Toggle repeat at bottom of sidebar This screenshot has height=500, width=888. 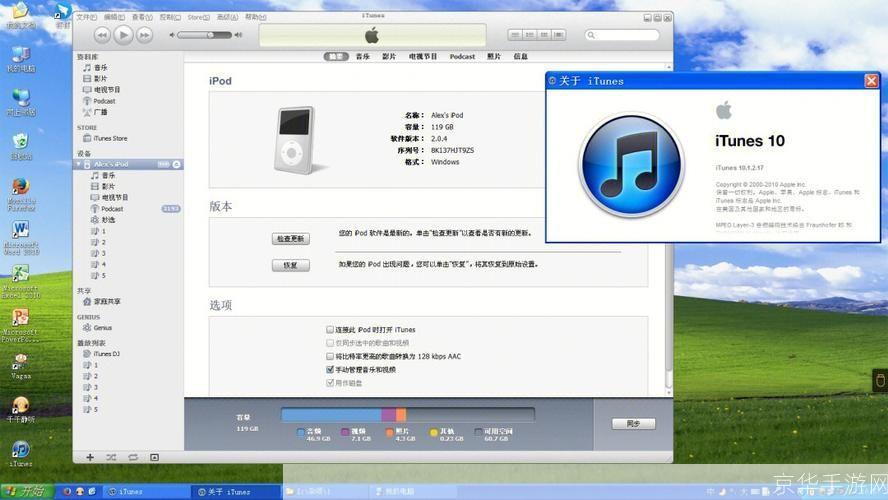tap(133, 457)
